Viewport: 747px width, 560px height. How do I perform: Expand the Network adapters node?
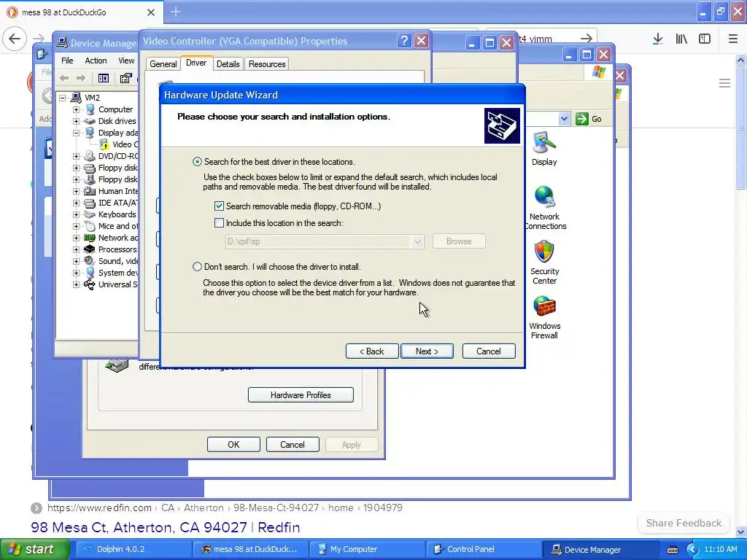coord(76,238)
